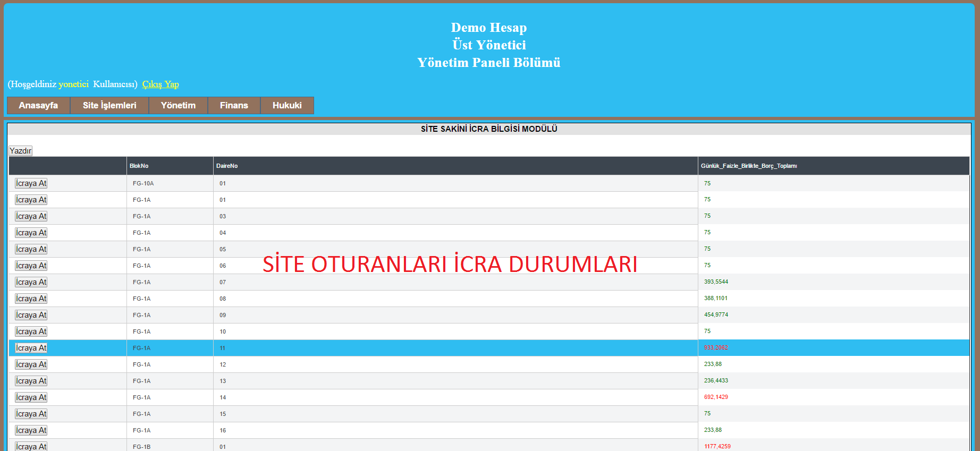Viewport: 980px width, 451px height.
Task: Open the Anasayfa menu item
Action: click(38, 105)
